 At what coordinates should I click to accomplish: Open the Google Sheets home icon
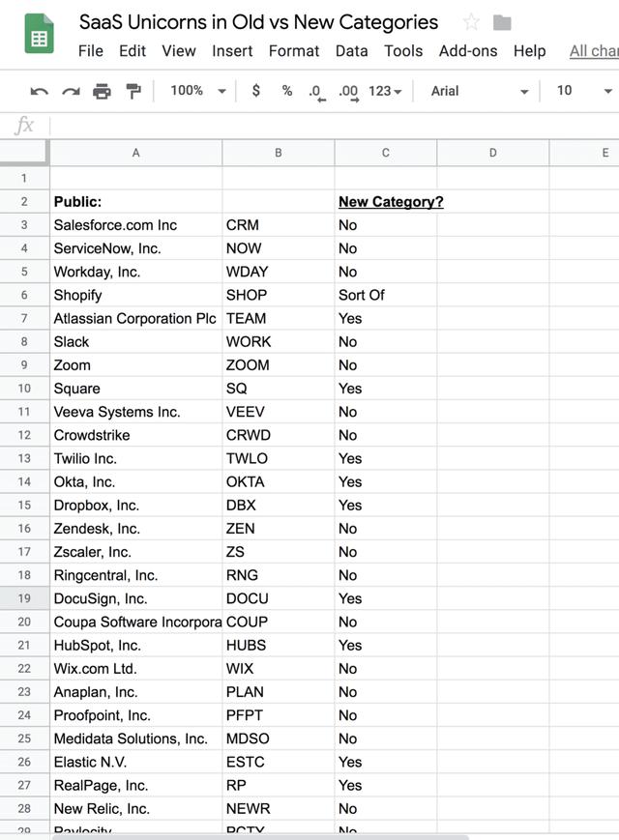[39, 34]
